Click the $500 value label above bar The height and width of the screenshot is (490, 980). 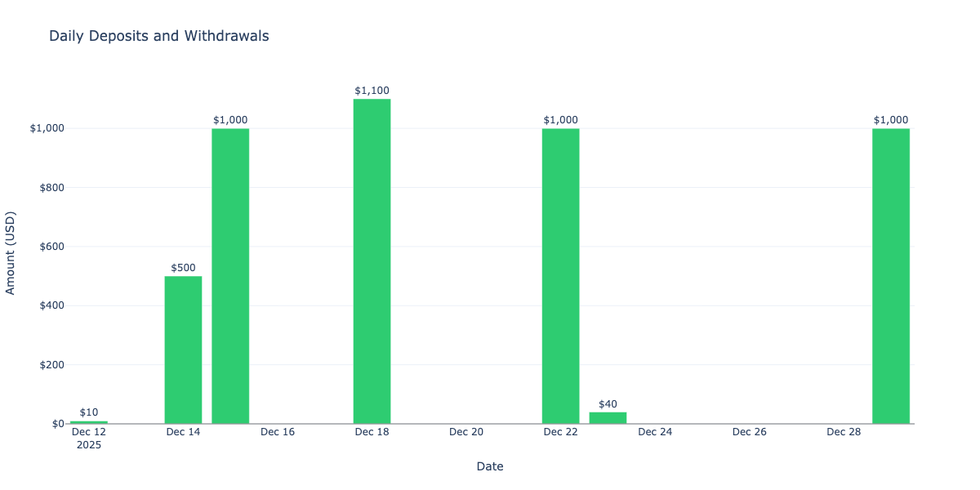click(x=183, y=268)
